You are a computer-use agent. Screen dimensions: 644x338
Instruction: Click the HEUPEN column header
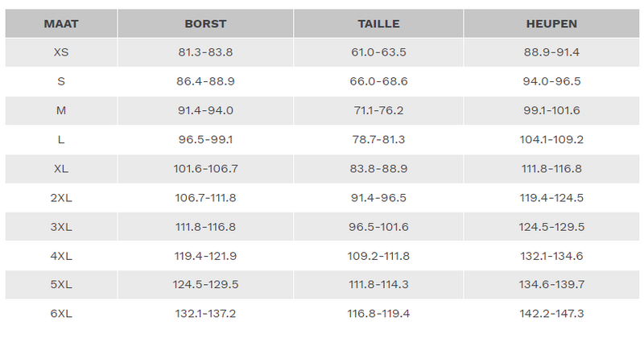[x=551, y=23]
